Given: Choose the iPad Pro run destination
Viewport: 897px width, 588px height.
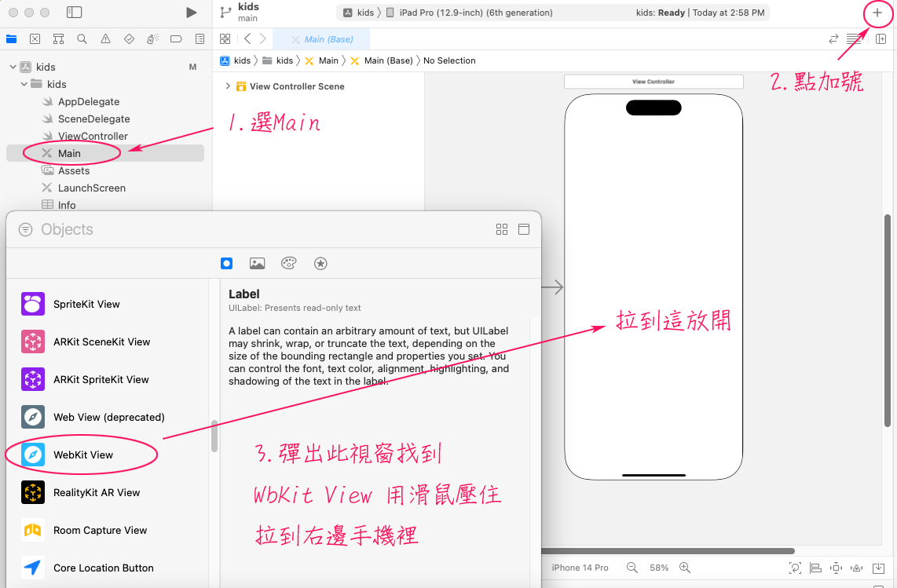Looking at the screenshot, I should pyautogui.click(x=469, y=13).
